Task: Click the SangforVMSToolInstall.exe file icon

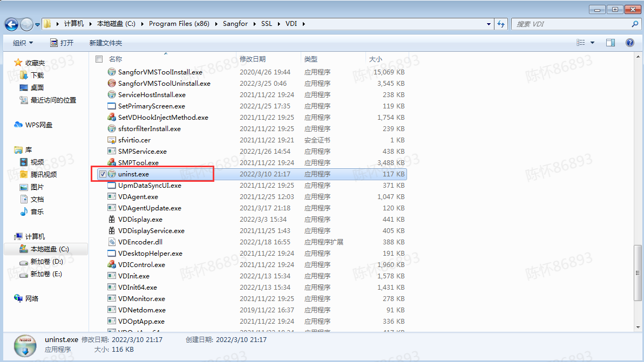Action: click(112, 72)
